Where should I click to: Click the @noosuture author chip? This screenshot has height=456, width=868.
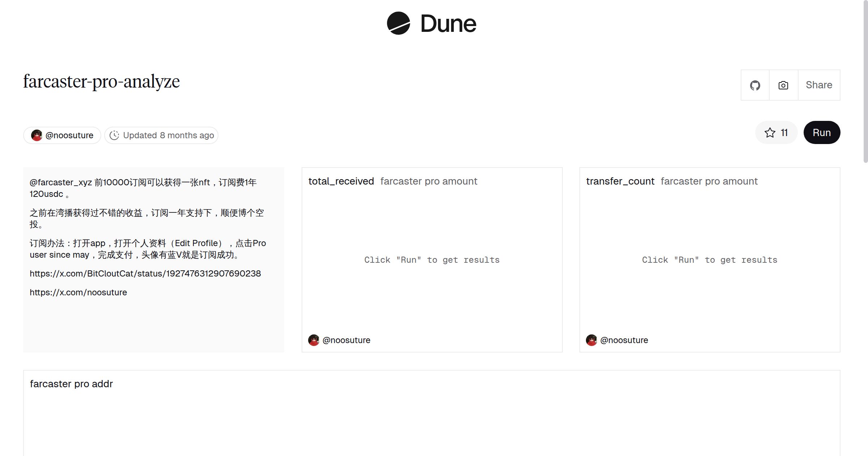coord(69,135)
